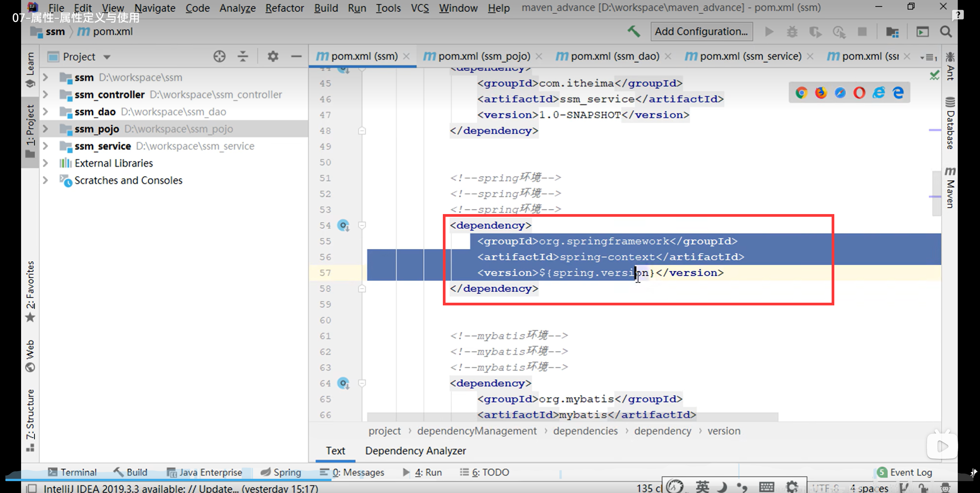
Task: Expand the ssm_controller project node
Action: [x=46, y=94]
